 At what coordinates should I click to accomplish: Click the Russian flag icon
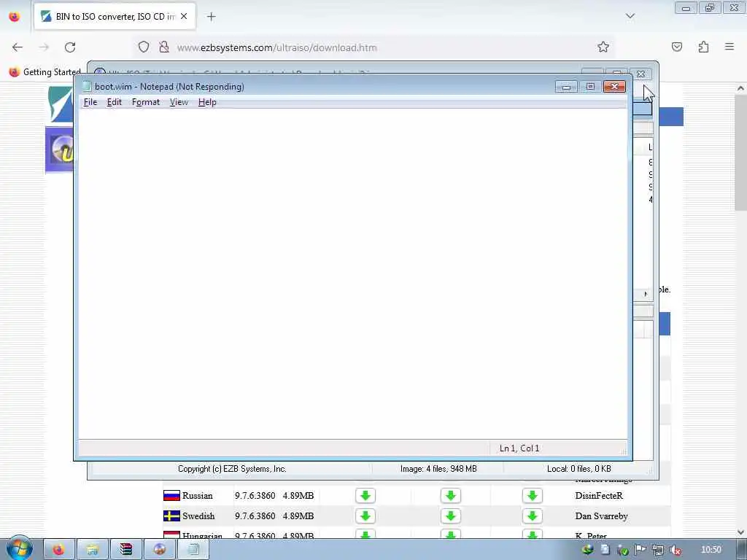coord(171,496)
